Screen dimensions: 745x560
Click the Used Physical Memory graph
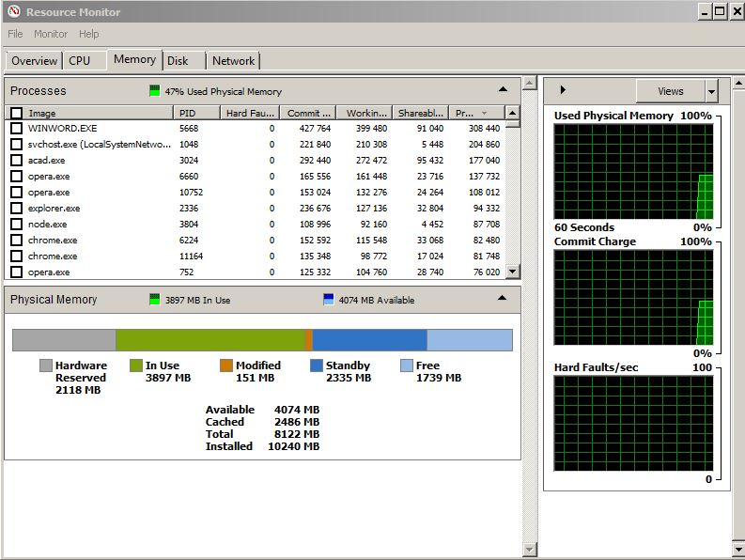point(633,172)
